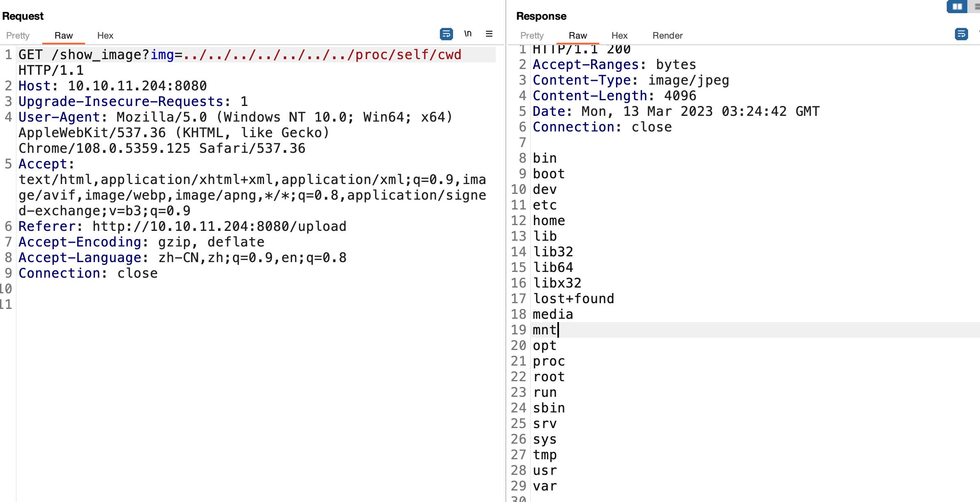Select the Request Raw tab
The width and height of the screenshot is (980, 502).
pos(64,35)
